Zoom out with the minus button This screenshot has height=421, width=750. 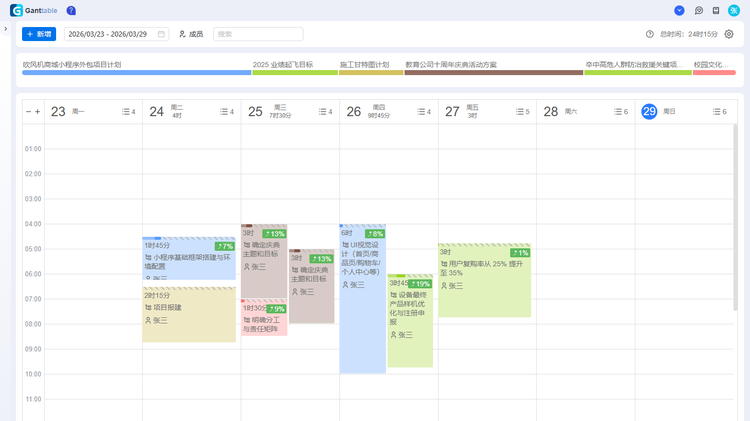coord(28,112)
